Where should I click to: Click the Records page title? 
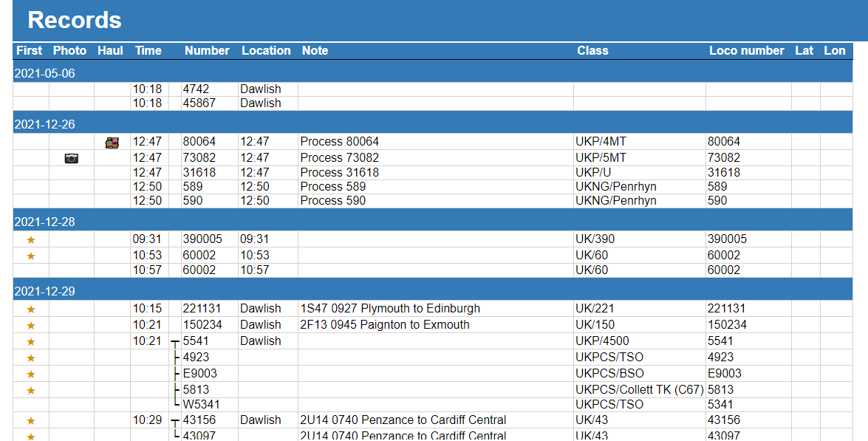(x=74, y=20)
